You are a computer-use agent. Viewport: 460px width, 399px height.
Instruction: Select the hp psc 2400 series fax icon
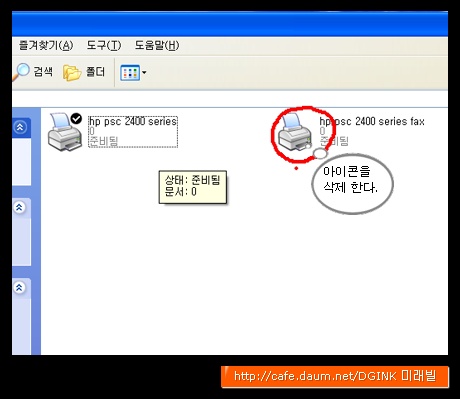click(295, 132)
